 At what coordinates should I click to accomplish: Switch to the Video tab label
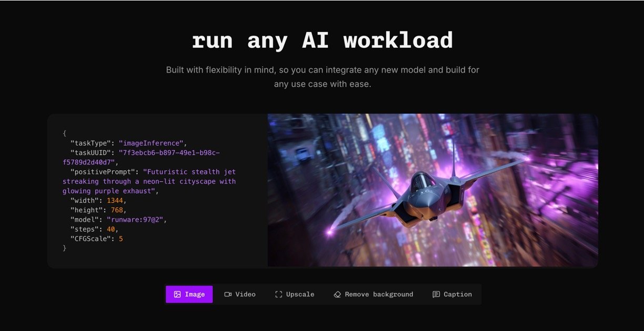[245, 294]
